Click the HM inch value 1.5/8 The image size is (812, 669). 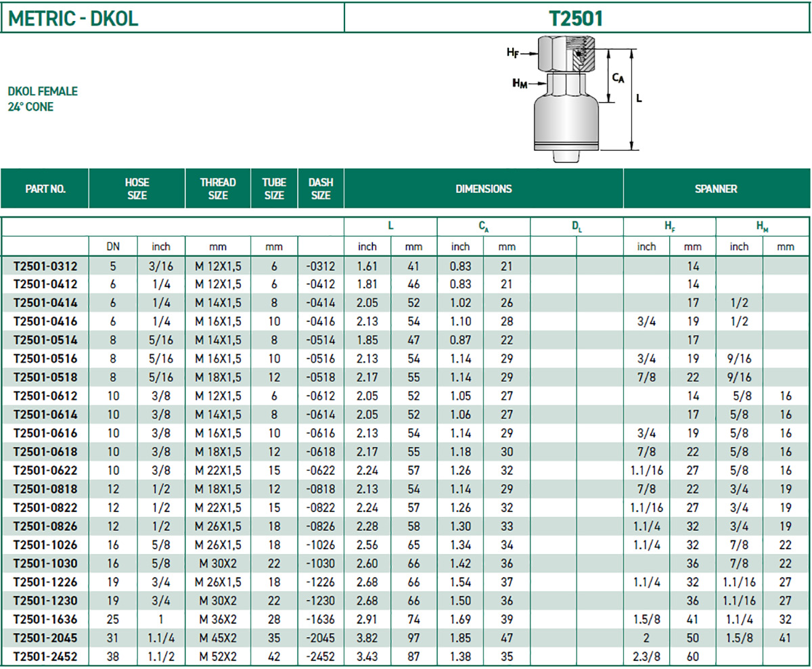click(x=740, y=637)
